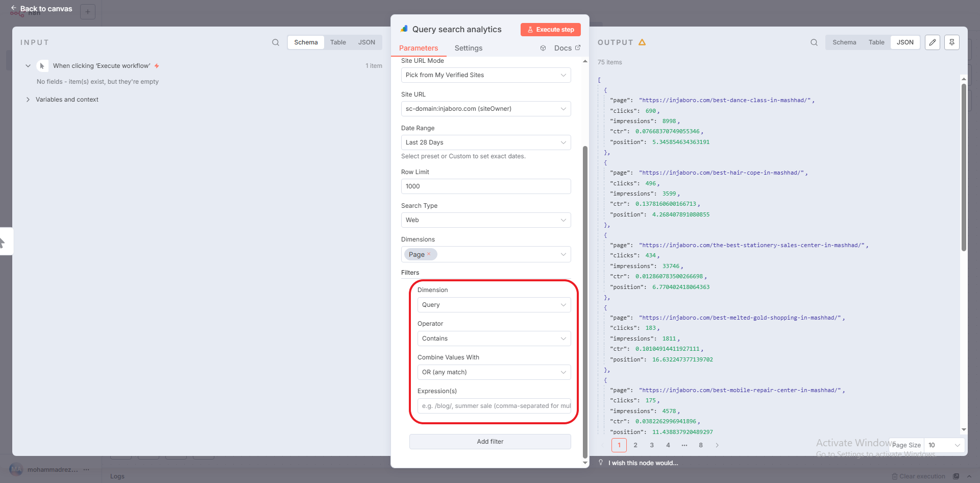Expand Variables and context section
Image resolution: width=980 pixels, height=483 pixels.
coord(28,100)
